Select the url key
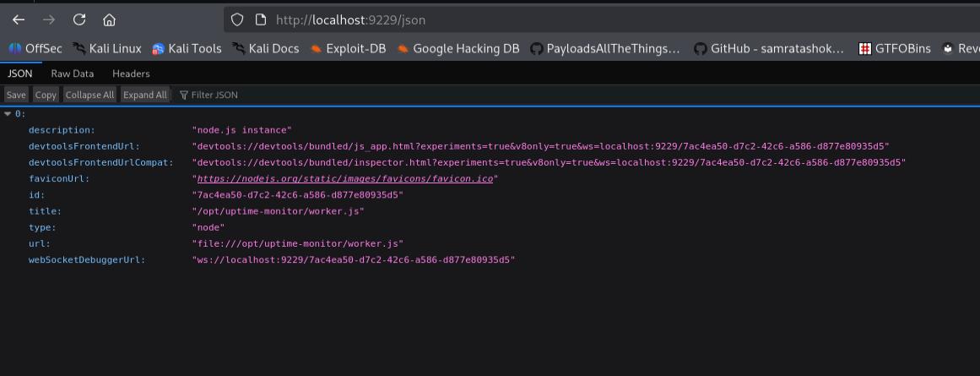Image resolution: width=980 pixels, height=376 pixels. 40,244
